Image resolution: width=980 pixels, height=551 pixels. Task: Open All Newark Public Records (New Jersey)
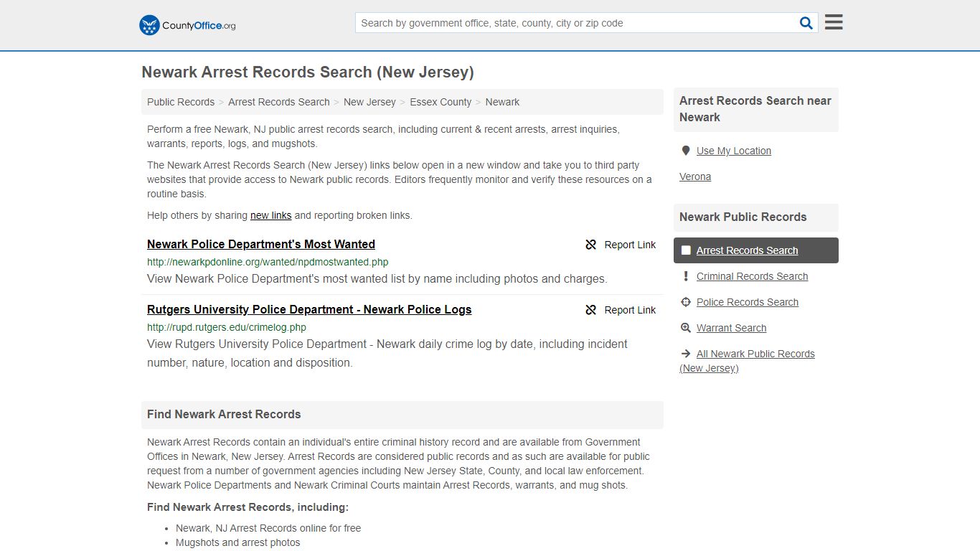click(747, 361)
